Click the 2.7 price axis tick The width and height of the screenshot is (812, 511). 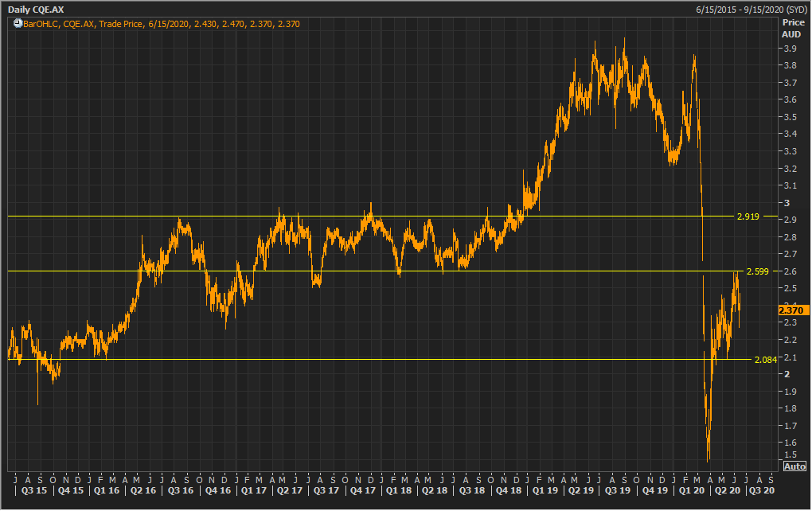pyautogui.click(x=791, y=254)
